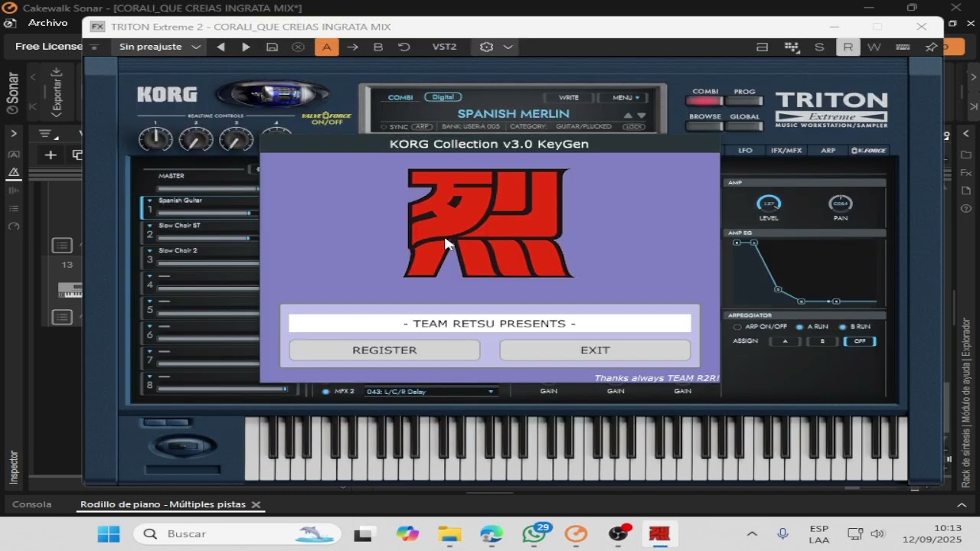
Task: Copy A to B with the arrow icon
Action: pyautogui.click(x=352, y=47)
